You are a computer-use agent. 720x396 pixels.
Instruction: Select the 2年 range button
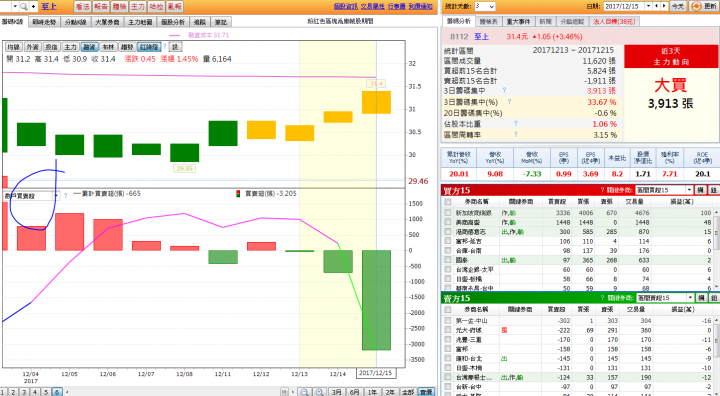tap(390, 392)
